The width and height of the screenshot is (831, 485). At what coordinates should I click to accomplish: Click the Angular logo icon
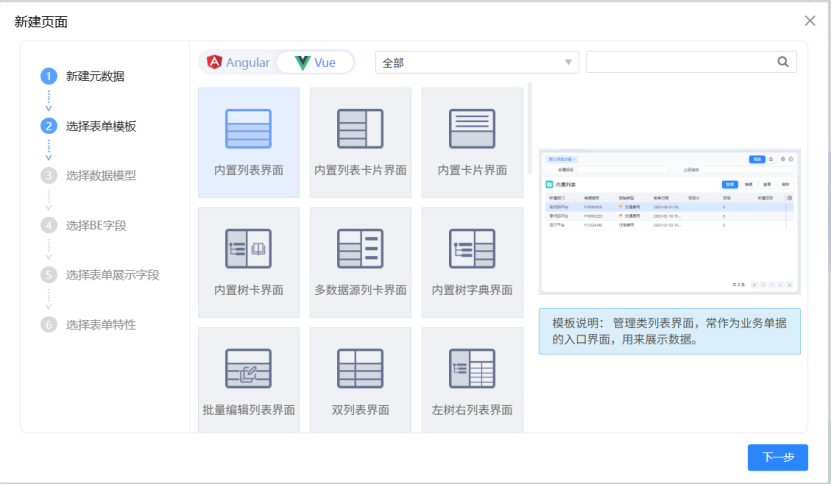pos(215,62)
